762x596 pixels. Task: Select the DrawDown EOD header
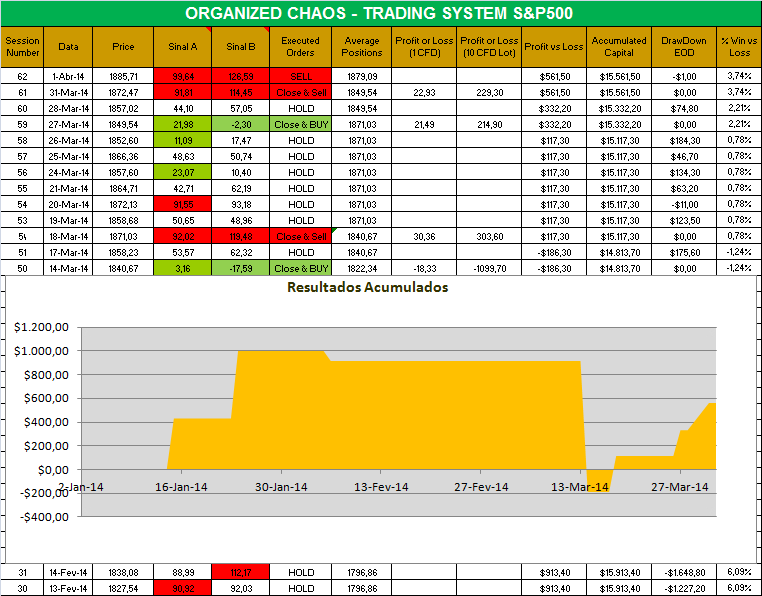(684, 47)
